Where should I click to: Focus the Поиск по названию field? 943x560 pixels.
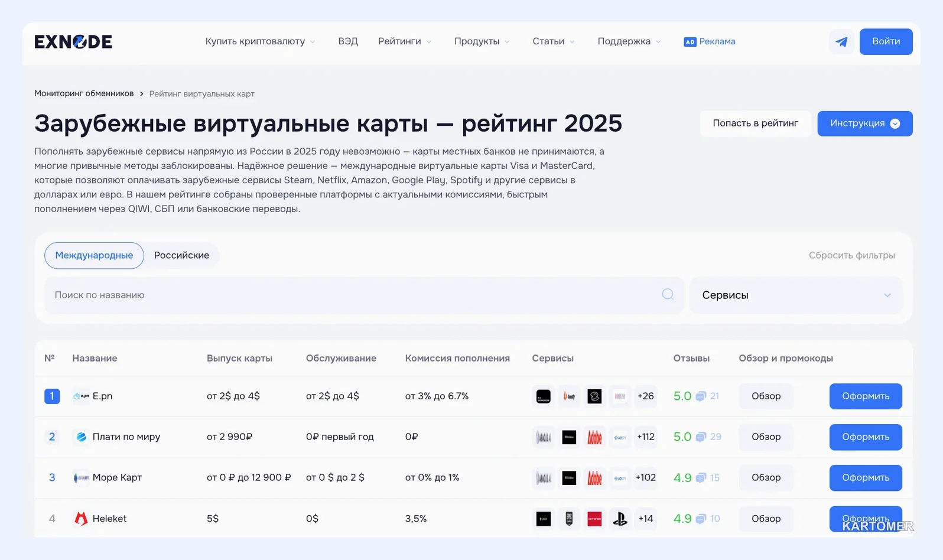(x=364, y=295)
